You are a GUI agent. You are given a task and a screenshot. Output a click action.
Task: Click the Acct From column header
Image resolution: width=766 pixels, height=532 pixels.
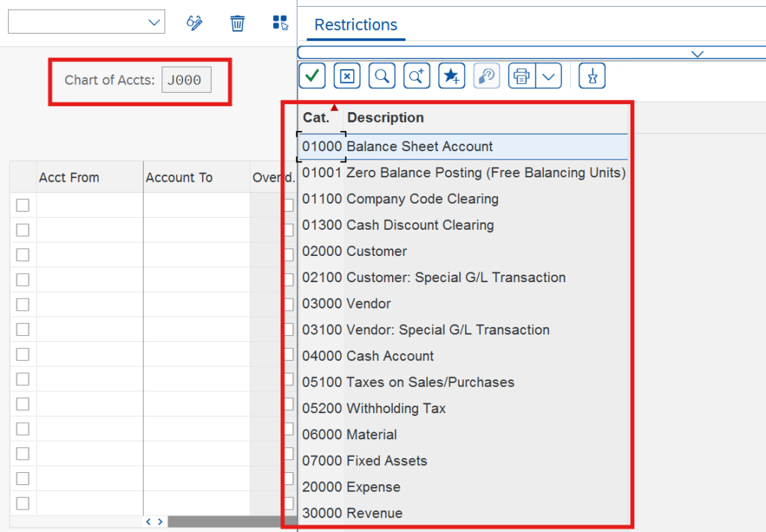pyautogui.click(x=69, y=177)
